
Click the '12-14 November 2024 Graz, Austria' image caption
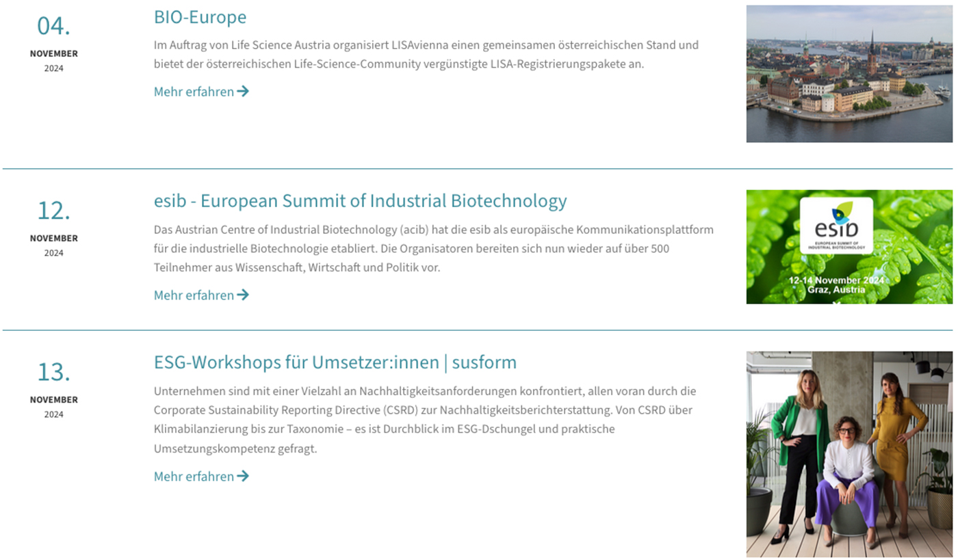coord(836,285)
